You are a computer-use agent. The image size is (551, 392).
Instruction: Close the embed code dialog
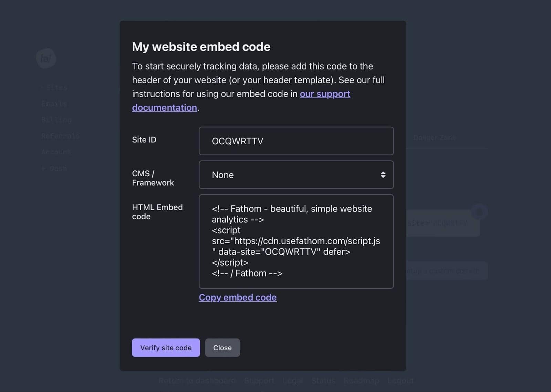(222, 348)
